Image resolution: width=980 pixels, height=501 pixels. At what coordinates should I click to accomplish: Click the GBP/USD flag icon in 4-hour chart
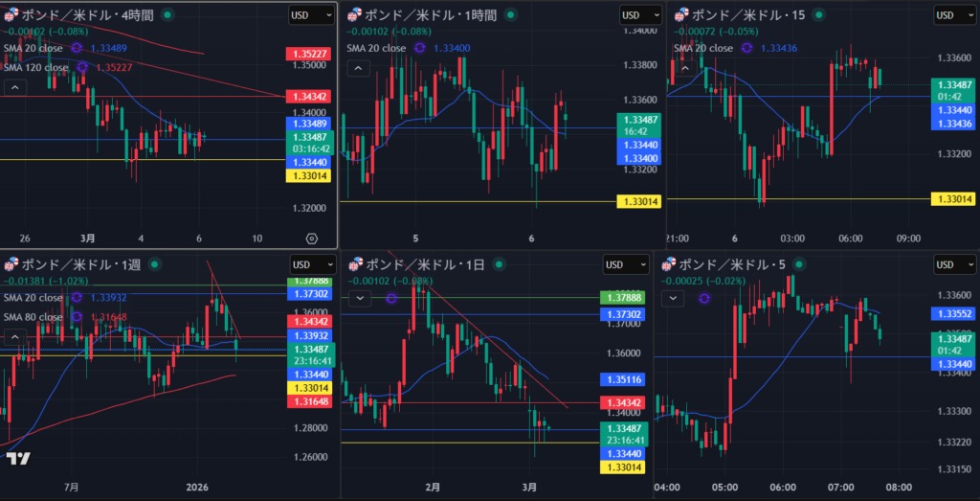pos(11,15)
